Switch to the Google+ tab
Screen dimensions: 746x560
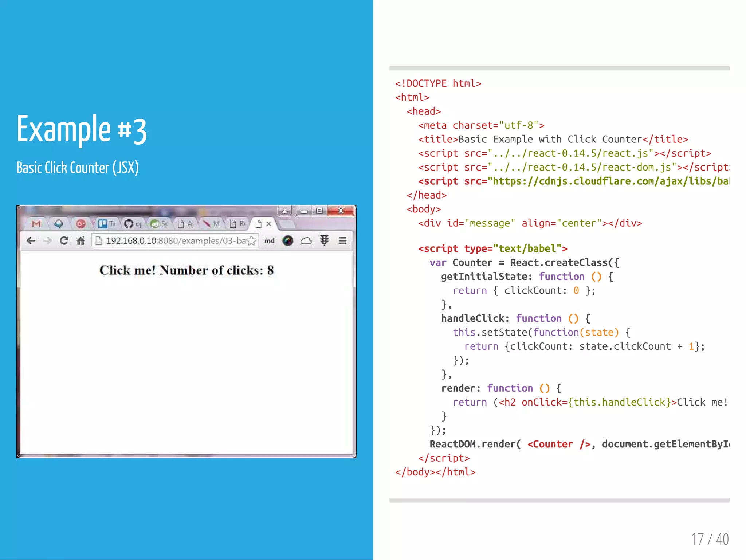click(x=81, y=224)
